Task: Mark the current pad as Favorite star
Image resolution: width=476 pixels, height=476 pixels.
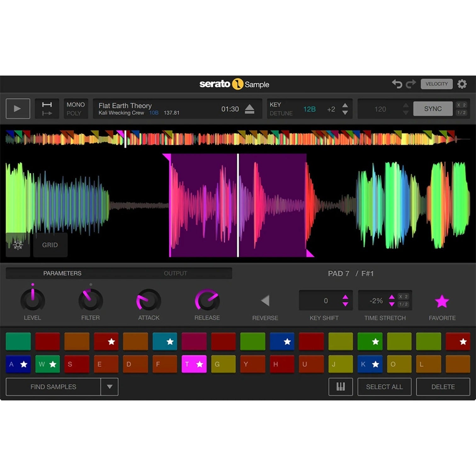Action: [442, 301]
